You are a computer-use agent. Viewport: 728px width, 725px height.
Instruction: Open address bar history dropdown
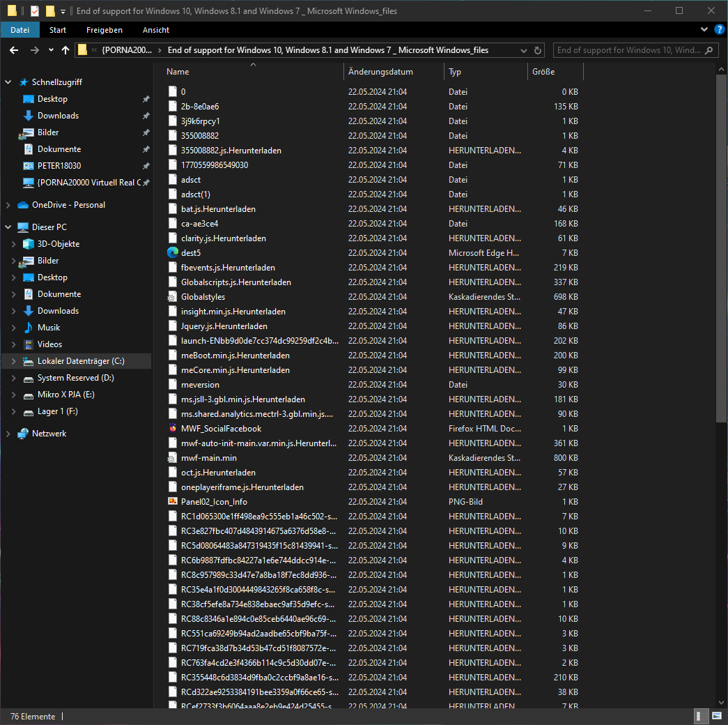point(524,50)
